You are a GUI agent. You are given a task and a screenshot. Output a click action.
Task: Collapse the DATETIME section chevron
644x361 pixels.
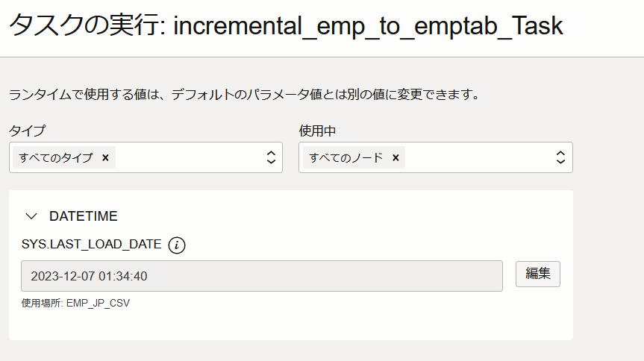[x=31, y=216]
